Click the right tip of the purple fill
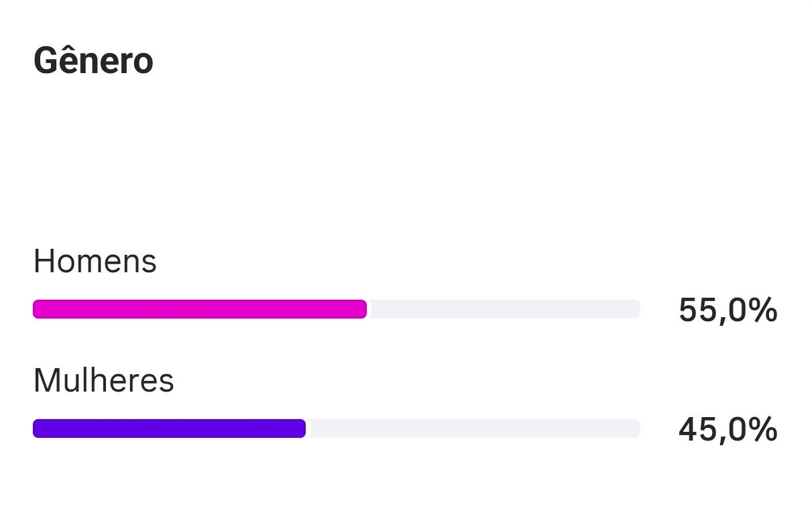 click(302, 428)
